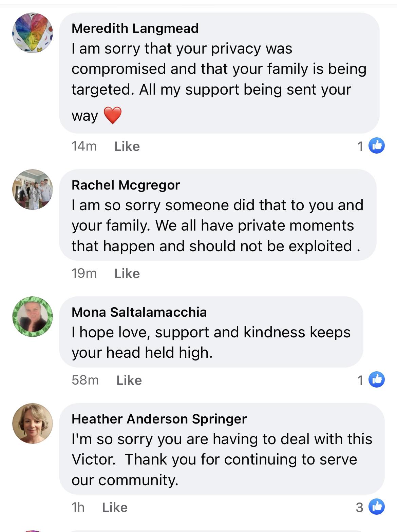Viewport: 397px width, 532px height.
Task: Click the thumbs-up reaction icon on Heather's comment
Action: click(x=376, y=507)
